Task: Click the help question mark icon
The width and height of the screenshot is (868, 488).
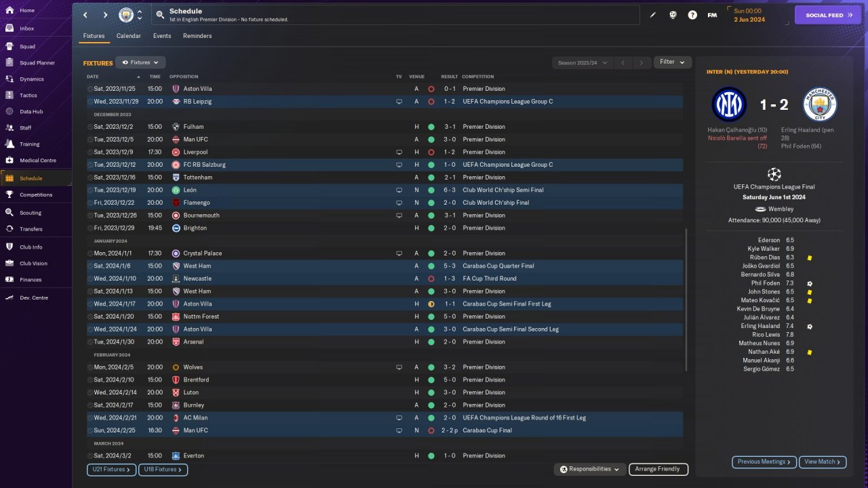Action: click(692, 15)
